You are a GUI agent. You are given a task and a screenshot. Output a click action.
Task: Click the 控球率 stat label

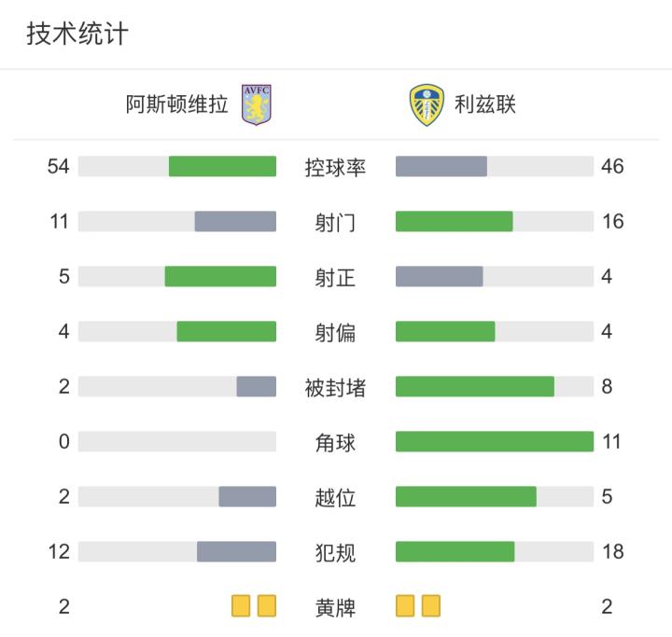[x=335, y=168]
